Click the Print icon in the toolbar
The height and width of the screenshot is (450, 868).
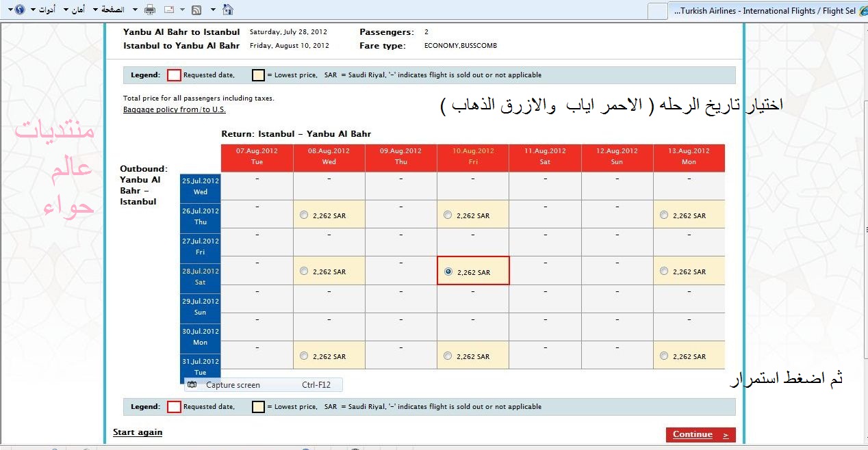point(150,10)
